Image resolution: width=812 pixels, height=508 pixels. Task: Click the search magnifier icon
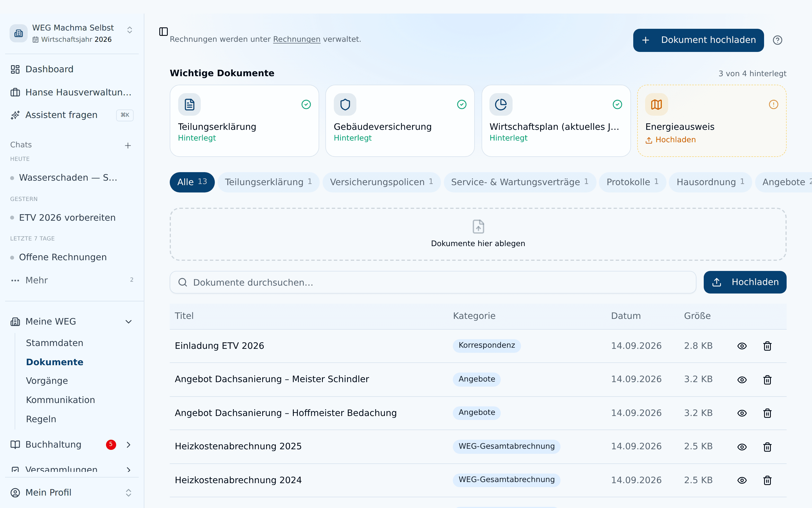pyautogui.click(x=182, y=282)
